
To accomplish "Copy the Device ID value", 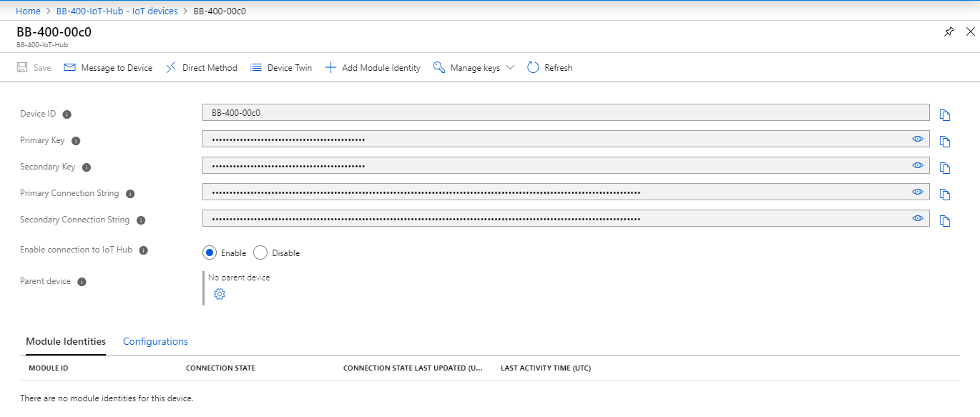I will pyautogui.click(x=945, y=114).
